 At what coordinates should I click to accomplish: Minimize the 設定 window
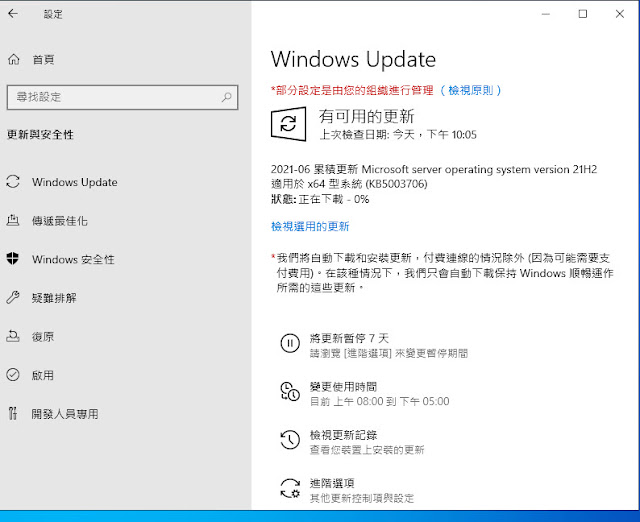click(546, 14)
